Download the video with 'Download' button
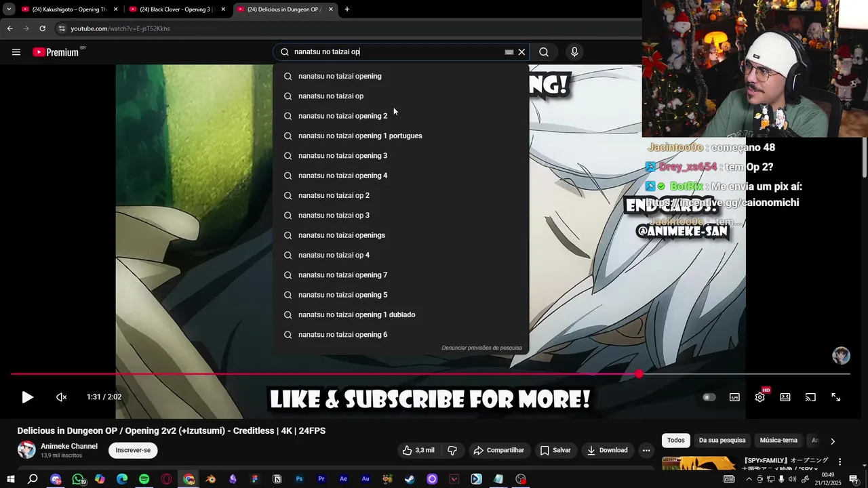 click(607, 450)
